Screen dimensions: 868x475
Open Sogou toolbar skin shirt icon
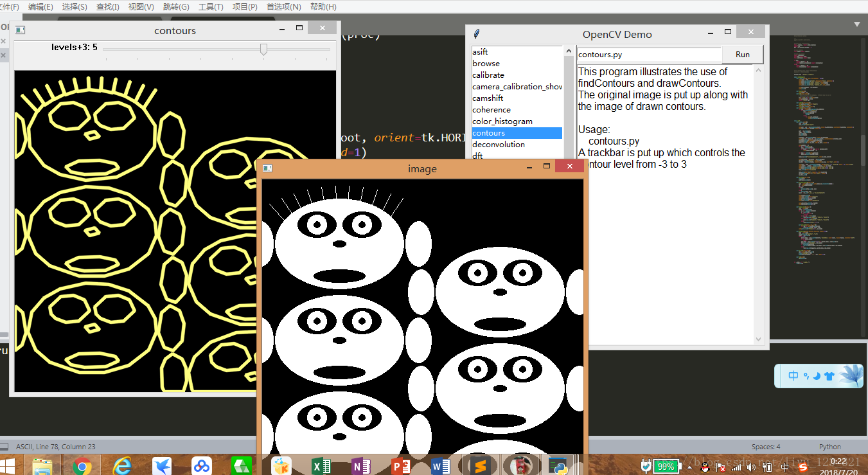click(829, 376)
